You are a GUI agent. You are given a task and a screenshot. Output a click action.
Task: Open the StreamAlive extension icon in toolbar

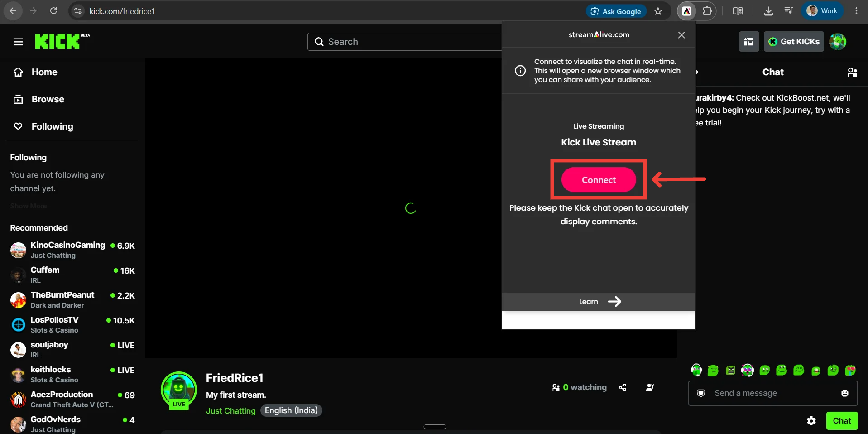pyautogui.click(x=687, y=11)
